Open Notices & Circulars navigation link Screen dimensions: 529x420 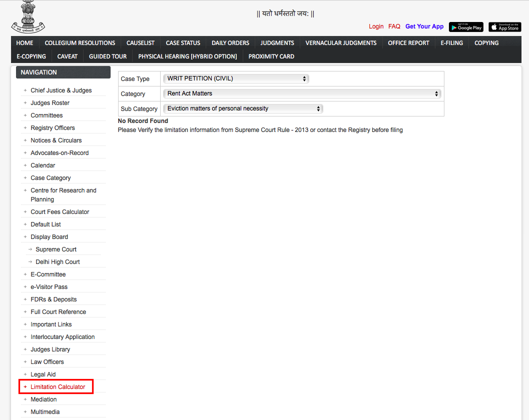[56, 140]
